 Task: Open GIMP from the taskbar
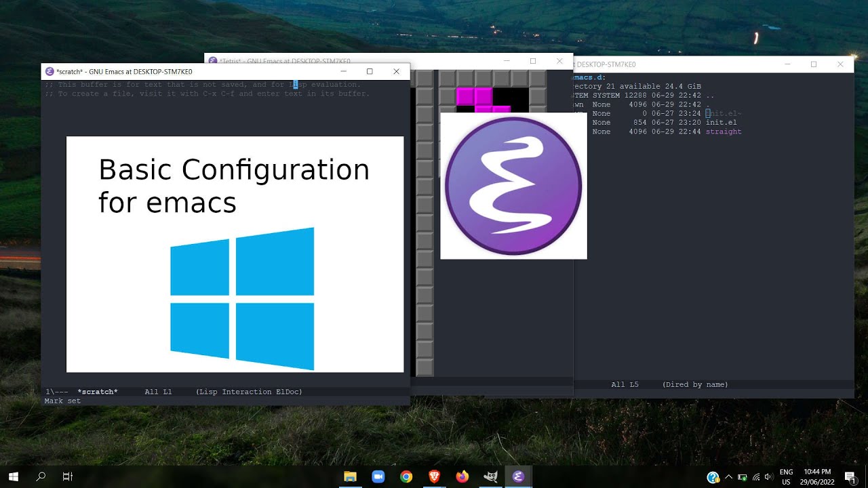pos(490,476)
